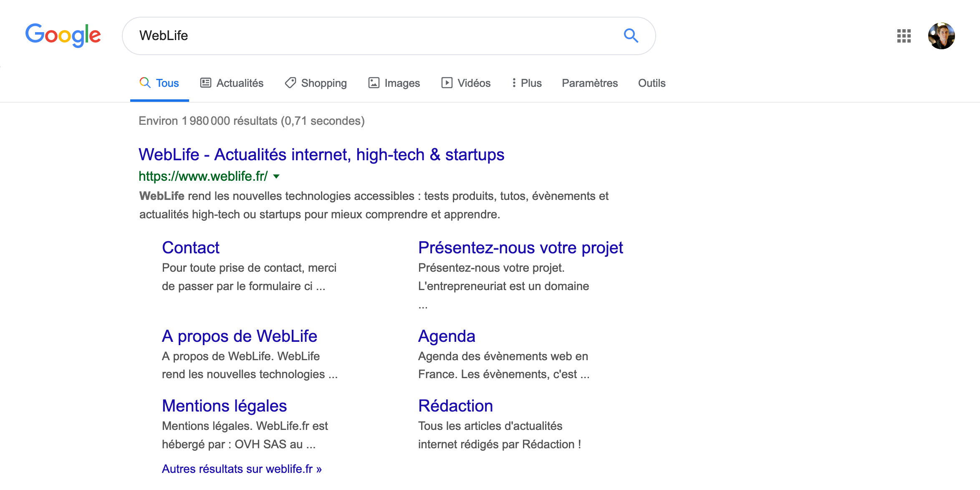Open the Plus menu
This screenshot has height=490, width=980.
pyautogui.click(x=527, y=83)
